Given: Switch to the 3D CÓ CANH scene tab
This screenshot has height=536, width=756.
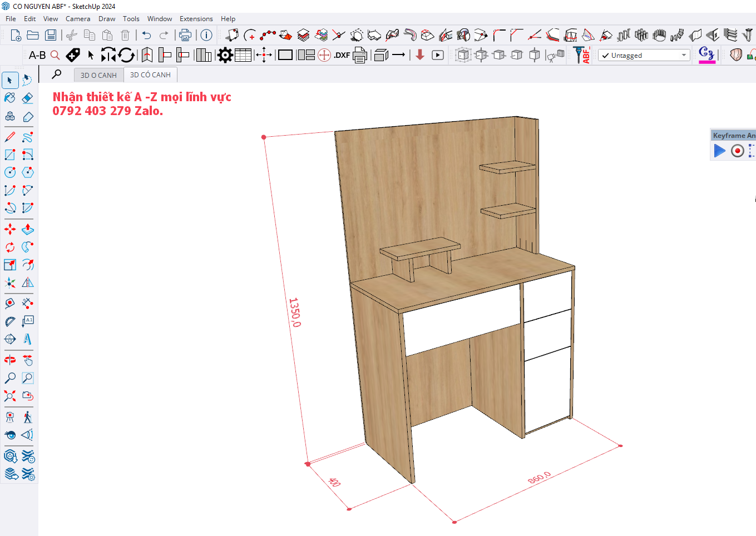Looking at the screenshot, I should pos(150,75).
